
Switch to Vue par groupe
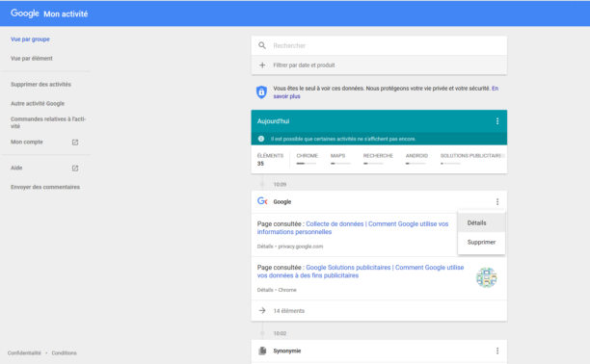(30, 39)
